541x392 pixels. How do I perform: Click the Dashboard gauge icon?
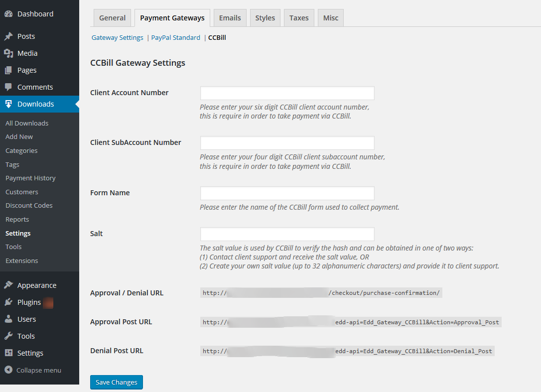pos(8,14)
